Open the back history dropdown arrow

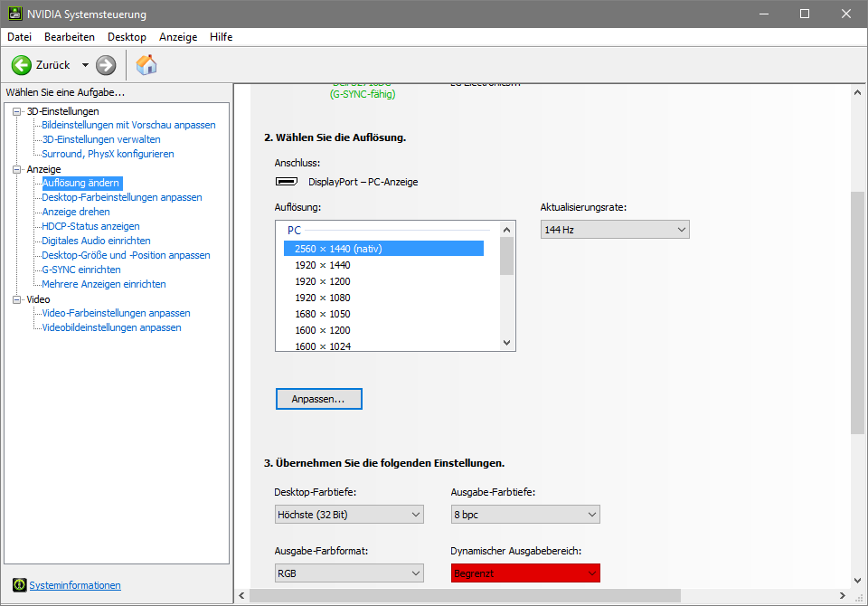click(x=85, y=65)
